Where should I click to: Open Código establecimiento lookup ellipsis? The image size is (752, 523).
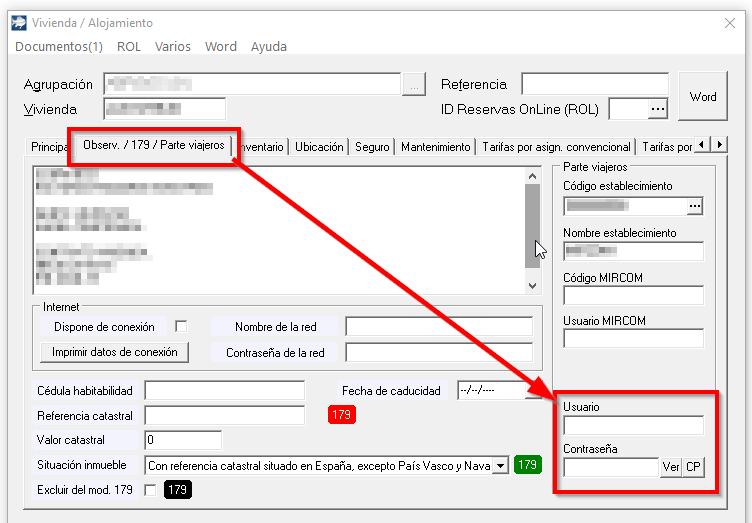(x=694, y=206)
